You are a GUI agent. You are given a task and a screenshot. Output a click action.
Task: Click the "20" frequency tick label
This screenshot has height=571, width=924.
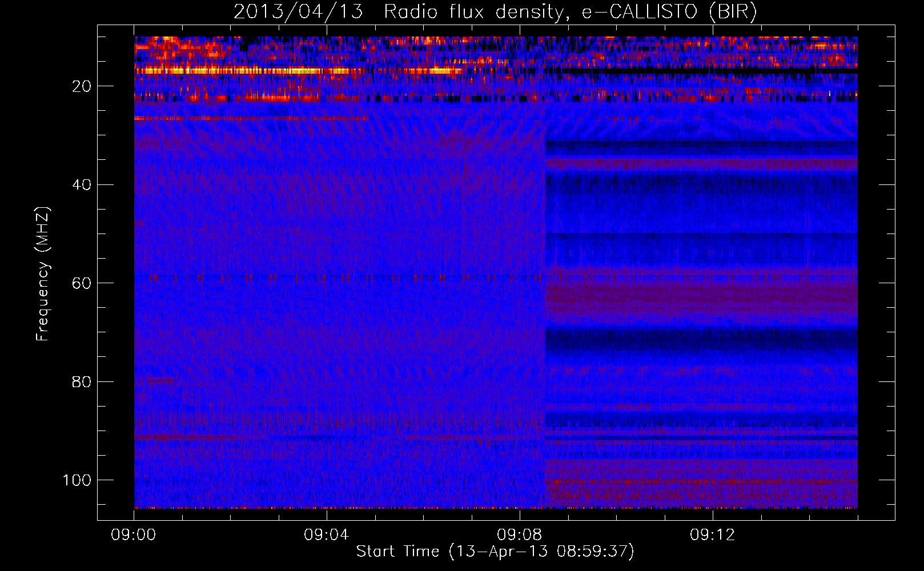tap(82, 86)
